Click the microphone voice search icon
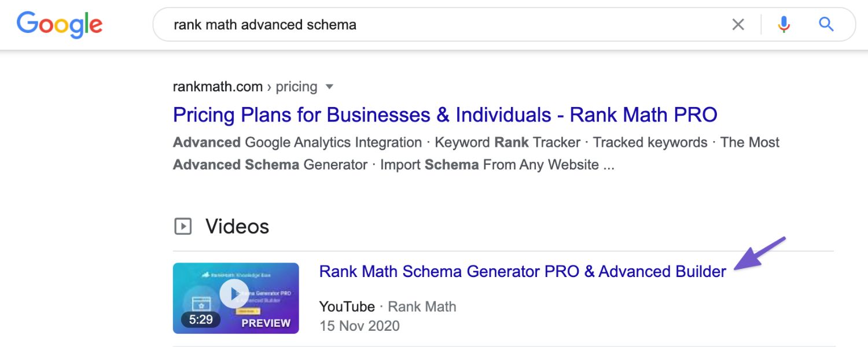Screen dimensions: 868x347 784,24
